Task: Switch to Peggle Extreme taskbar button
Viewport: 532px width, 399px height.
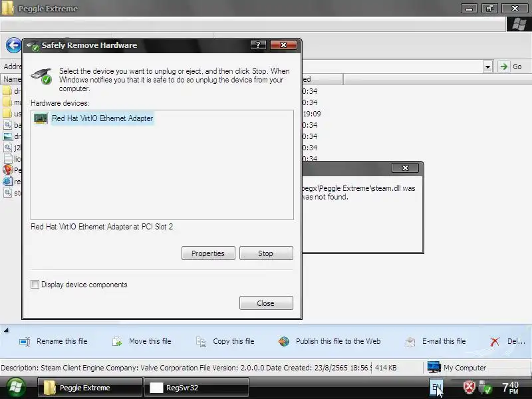Action: 90,388
